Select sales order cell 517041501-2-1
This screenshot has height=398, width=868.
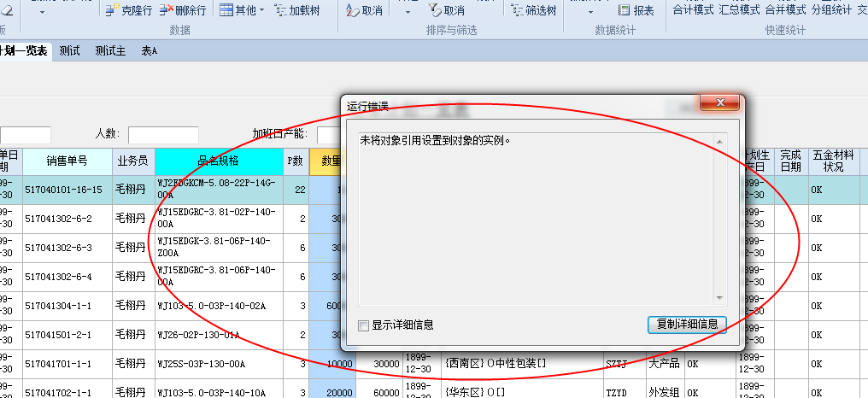tap(67, 335)
